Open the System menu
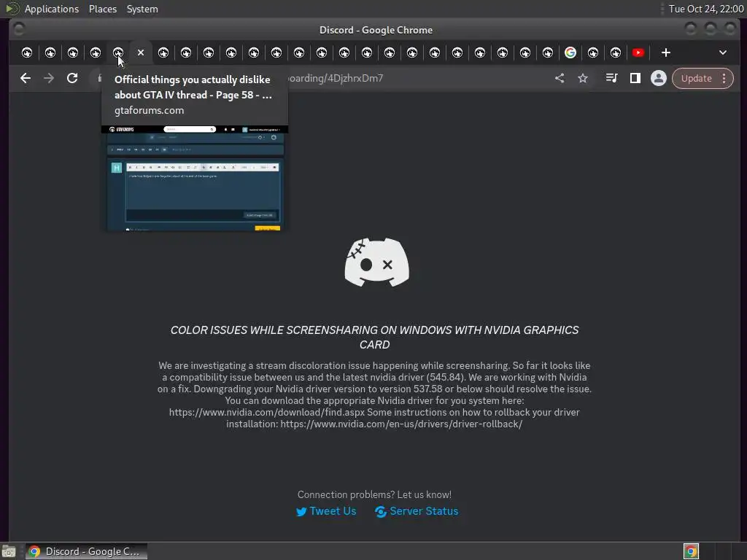Image resolution: width=747 pixels, height=560 pixels. click(142, 9)
